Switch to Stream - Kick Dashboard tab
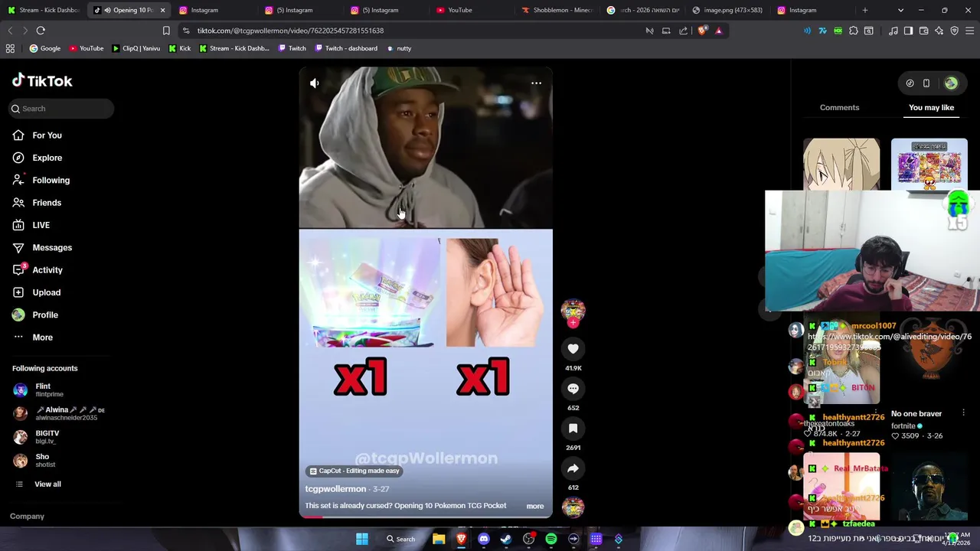Screen dimensions: 980x551 43,10
